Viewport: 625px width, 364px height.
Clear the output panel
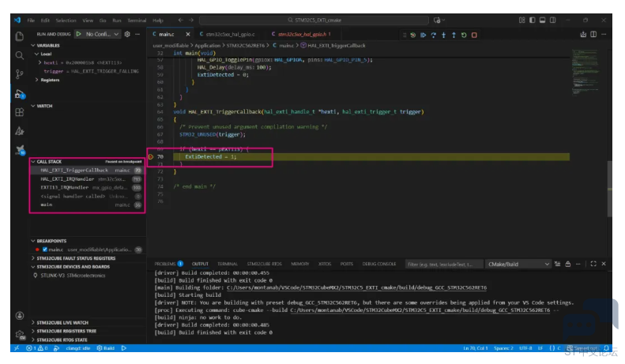[557, 264]
